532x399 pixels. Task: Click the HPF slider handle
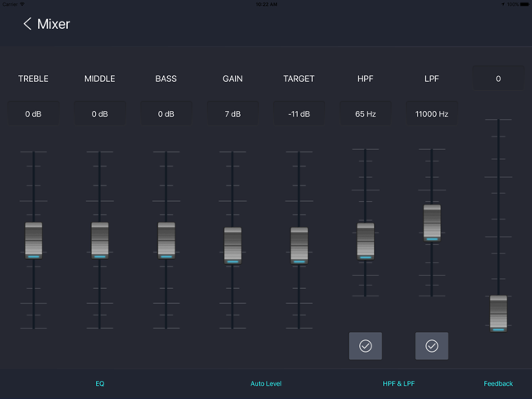[x=366, y=241]
